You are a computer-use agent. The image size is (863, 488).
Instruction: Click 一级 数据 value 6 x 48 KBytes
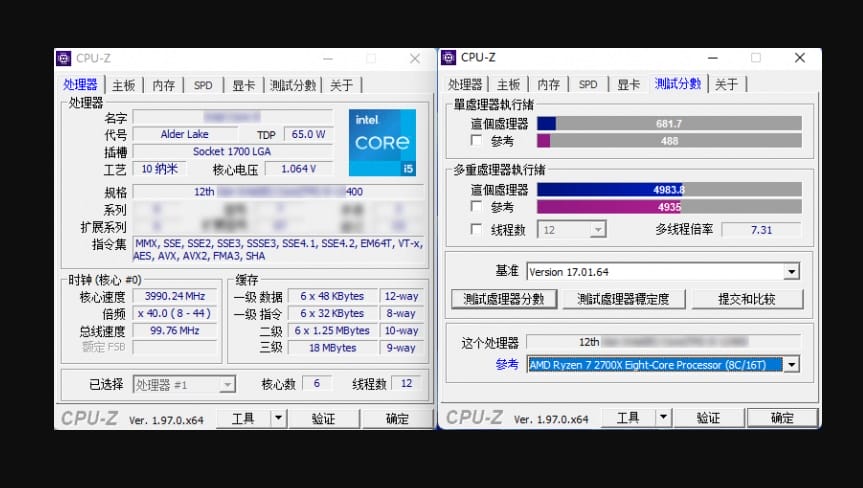tap(332, 296)
